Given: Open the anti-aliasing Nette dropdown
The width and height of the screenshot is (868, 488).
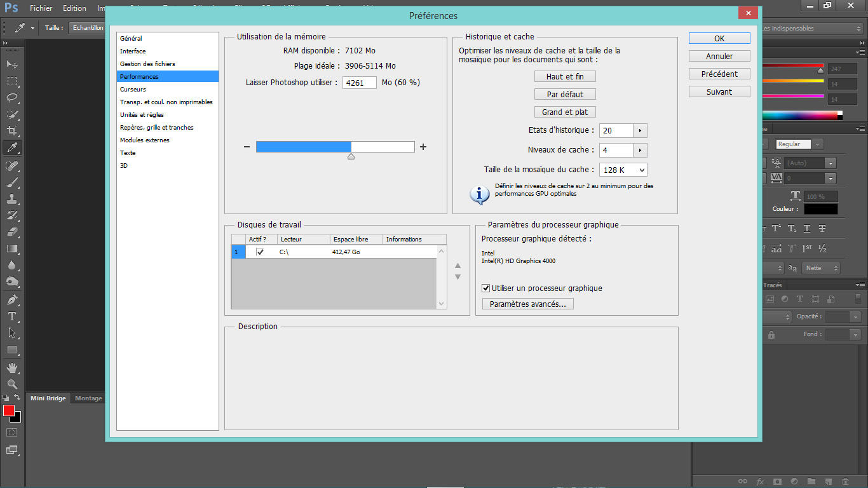Looking at the screenshot, I should [x=820, y=268].
